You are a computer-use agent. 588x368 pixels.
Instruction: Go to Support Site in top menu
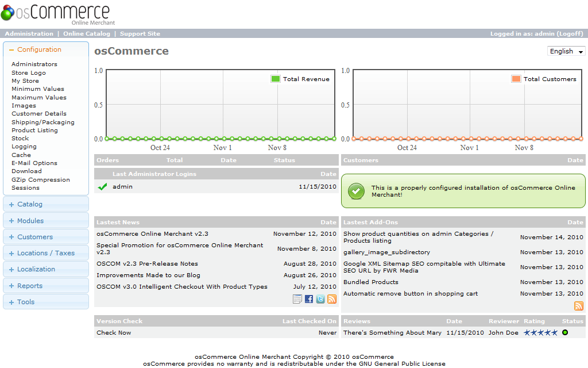(140, 34)
